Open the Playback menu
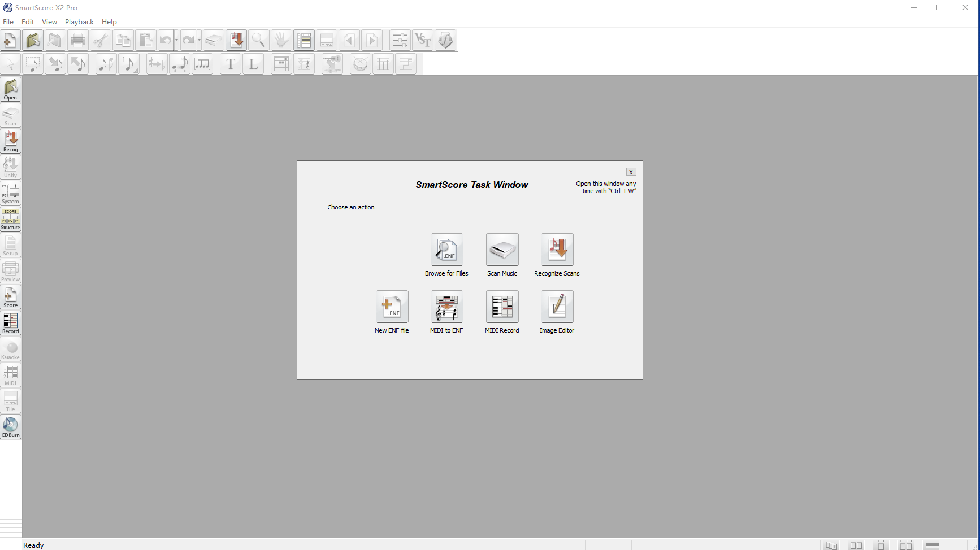 coord(79,22)
